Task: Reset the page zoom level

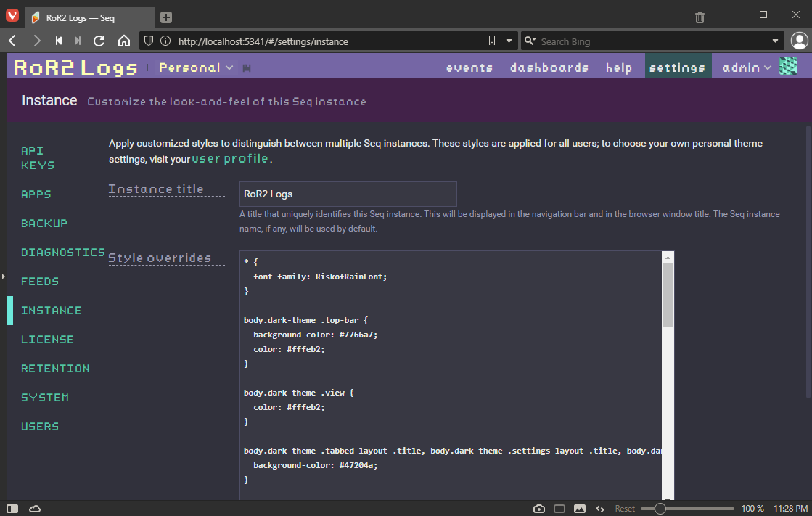Action: 625,509
